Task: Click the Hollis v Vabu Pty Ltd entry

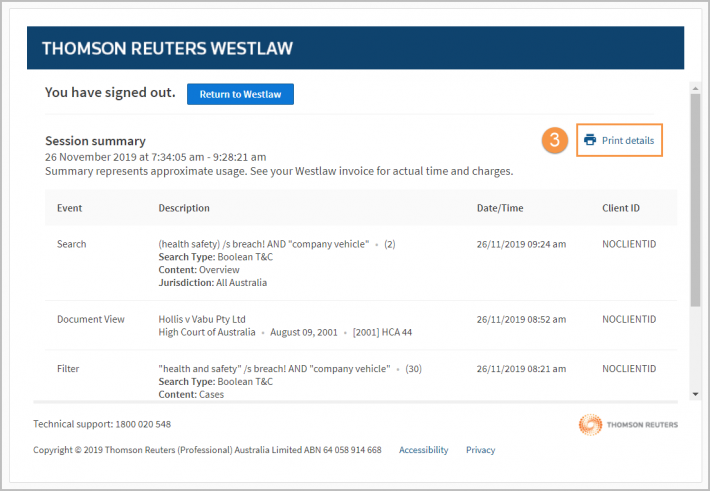Action: click(202, 319)
